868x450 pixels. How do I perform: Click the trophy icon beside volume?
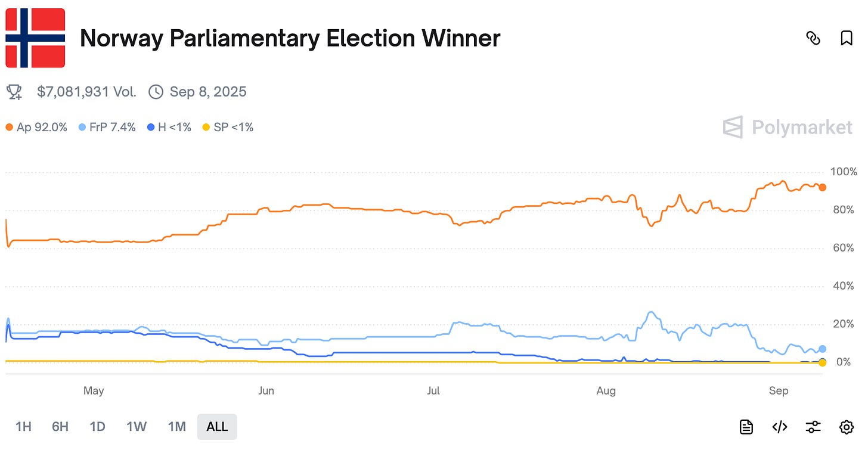(x=14, y=92)
